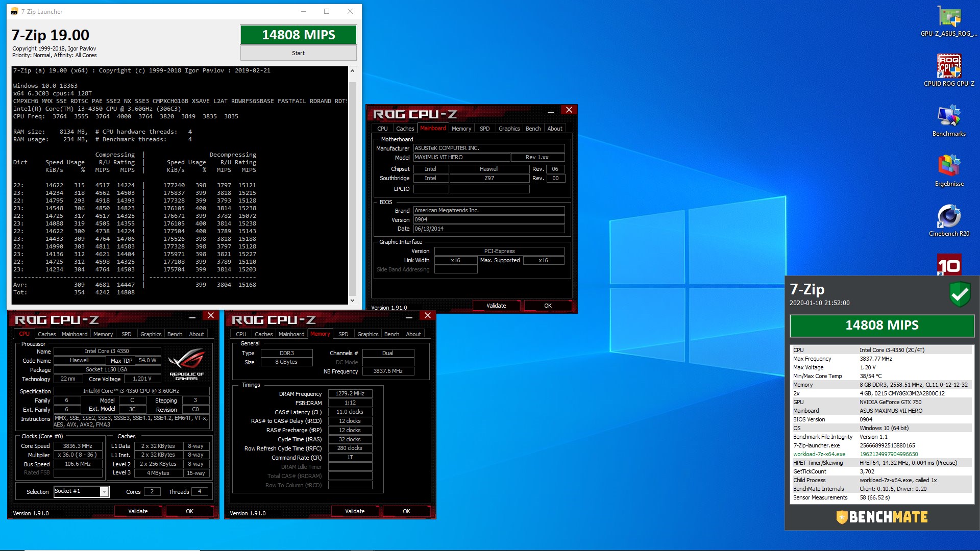Maximize the 7-Zip Launcher window
The image size is (980, 551).
[327, 11]
